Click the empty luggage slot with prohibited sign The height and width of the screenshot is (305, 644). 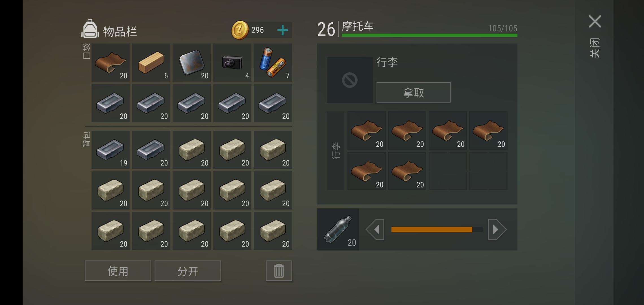point(350,80)
